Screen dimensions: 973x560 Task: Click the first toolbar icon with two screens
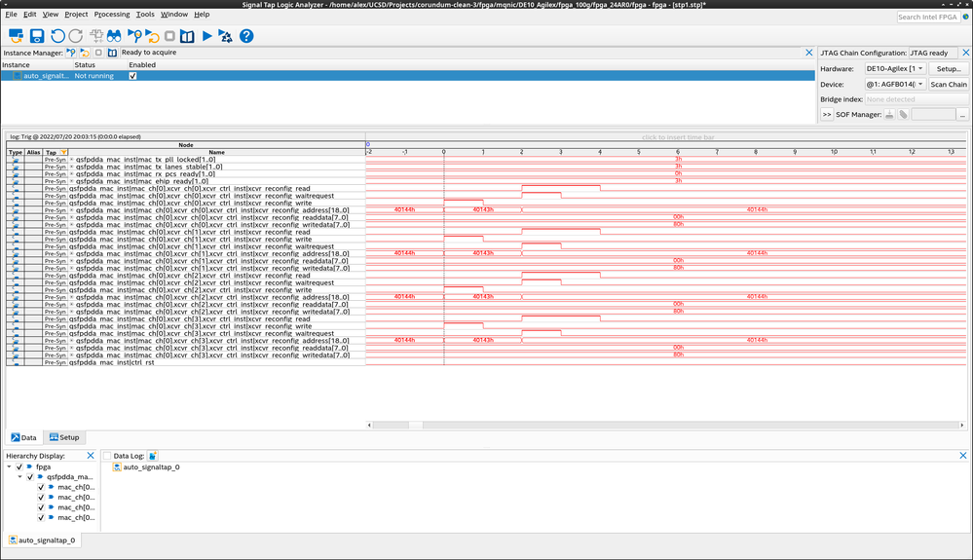click(17, 36)
